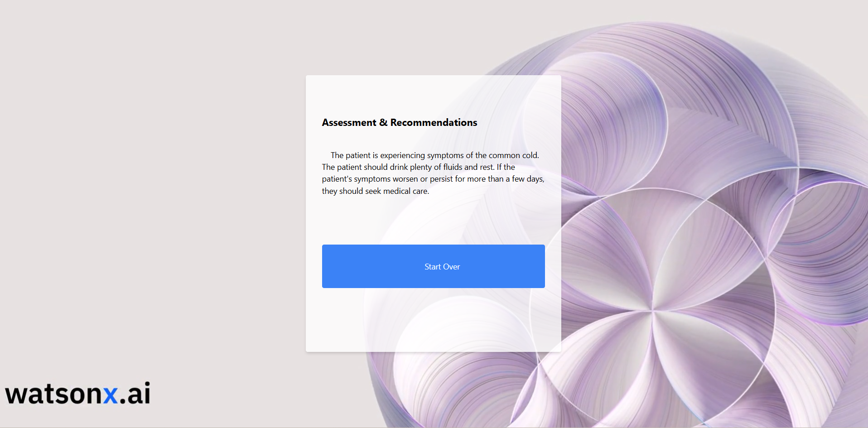The width and height of the screenshot is (868, 428).
Task: Click the common cold assessment paragraph
Action: pos(433,173)
